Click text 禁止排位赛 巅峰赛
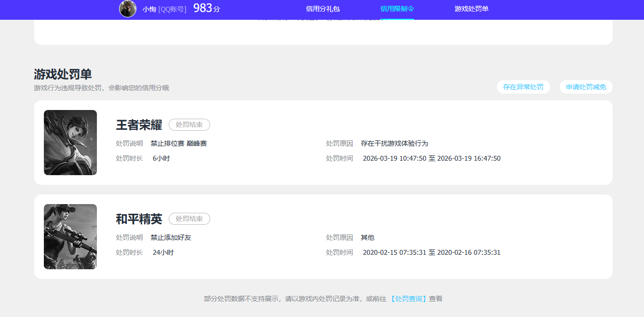The image size is (644, 317). [x=178, y=144]
